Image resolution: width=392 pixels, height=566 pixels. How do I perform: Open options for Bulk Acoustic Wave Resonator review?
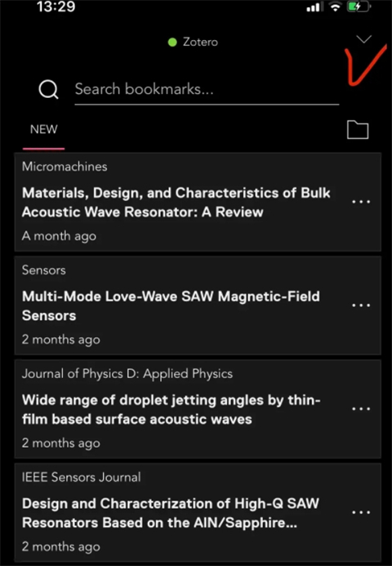(x=361, y=202)
